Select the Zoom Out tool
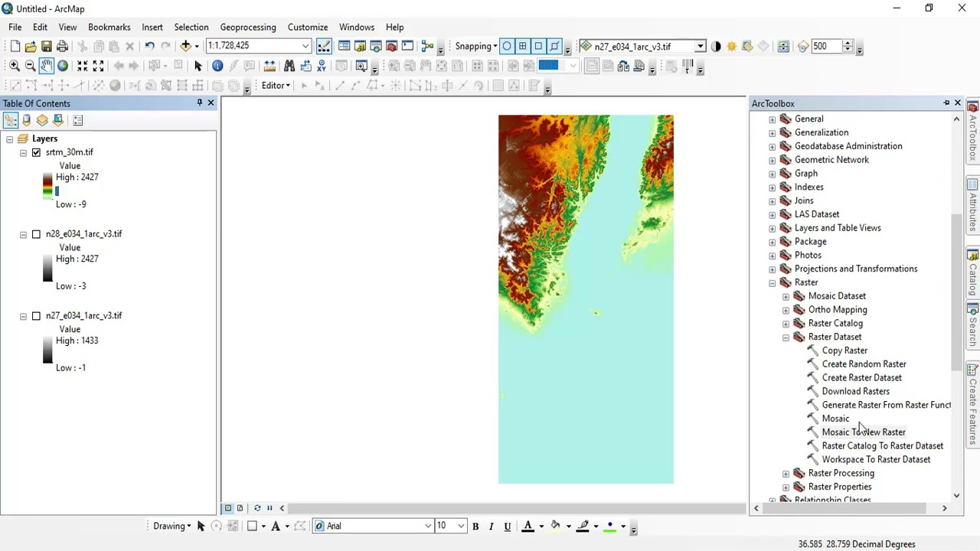980x551 pixels. click(31, 66)
